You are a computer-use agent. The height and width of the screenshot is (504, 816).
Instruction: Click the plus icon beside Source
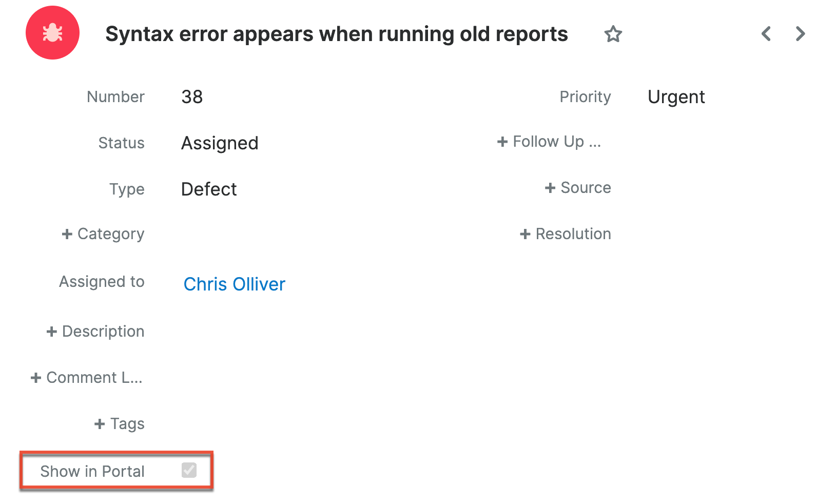(x=550, y=188)
